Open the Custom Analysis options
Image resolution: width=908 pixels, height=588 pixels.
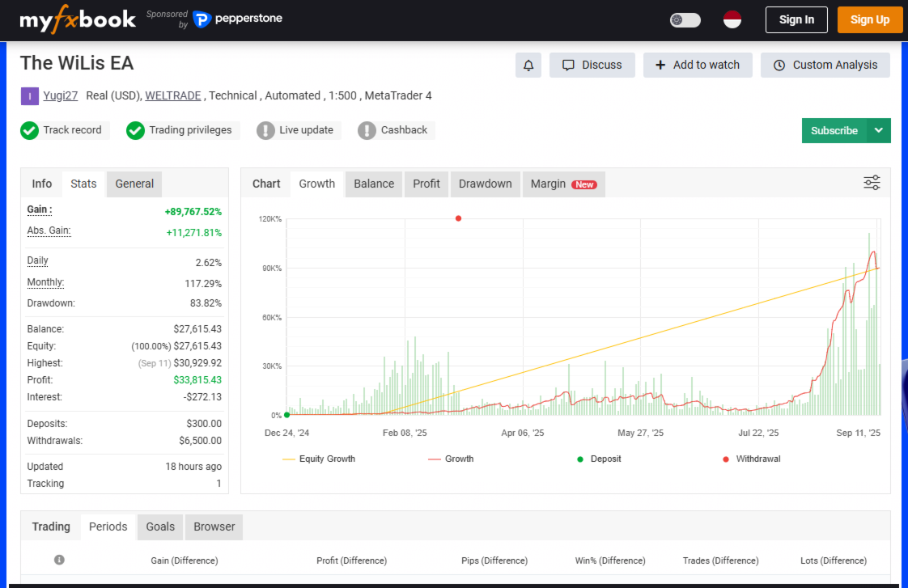click(825, 66)
